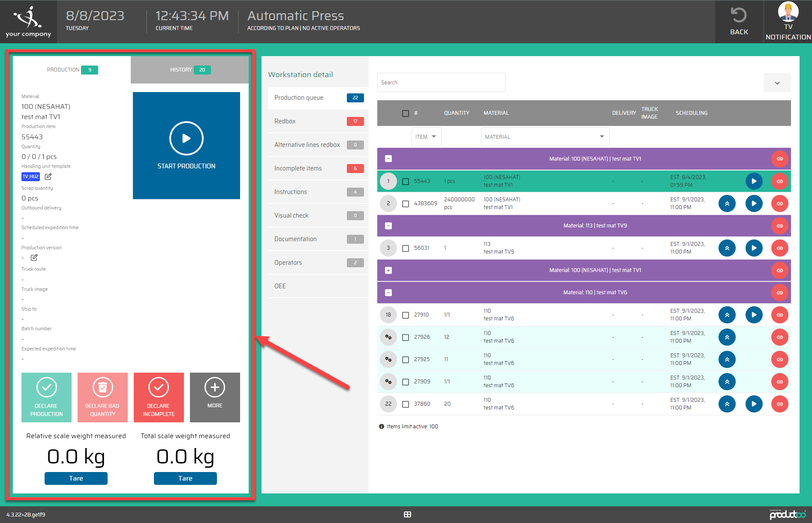Select the checkbox for item 27910
Screen dimensions: 812x523
(406, 315)
